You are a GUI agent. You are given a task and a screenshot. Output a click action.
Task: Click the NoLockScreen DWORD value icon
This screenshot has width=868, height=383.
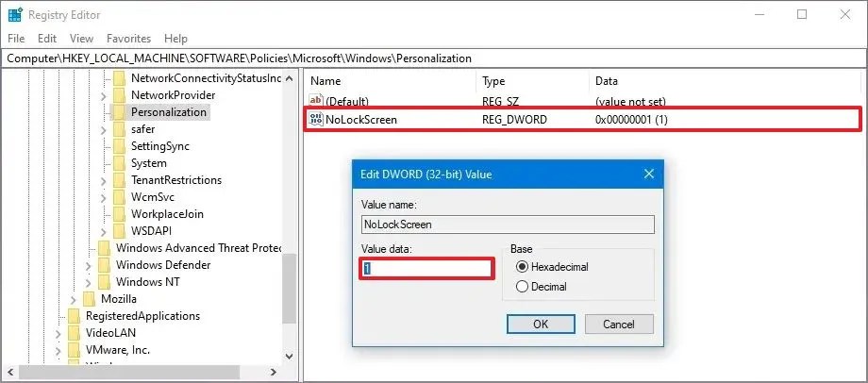click(317, 119)
